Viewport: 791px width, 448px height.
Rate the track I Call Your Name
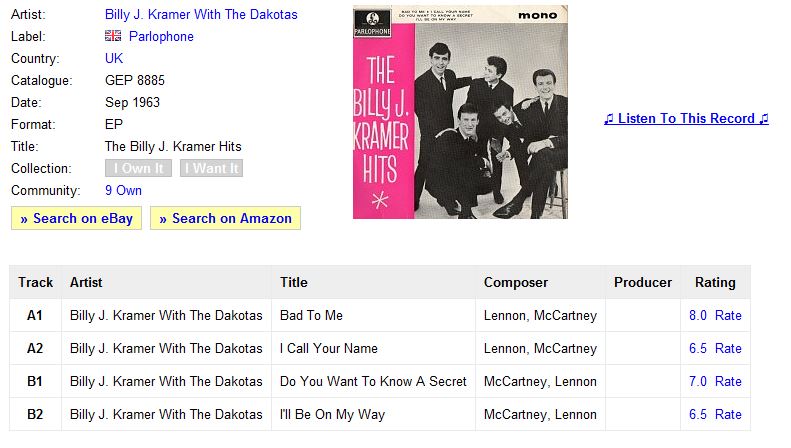tap(728, 348)
